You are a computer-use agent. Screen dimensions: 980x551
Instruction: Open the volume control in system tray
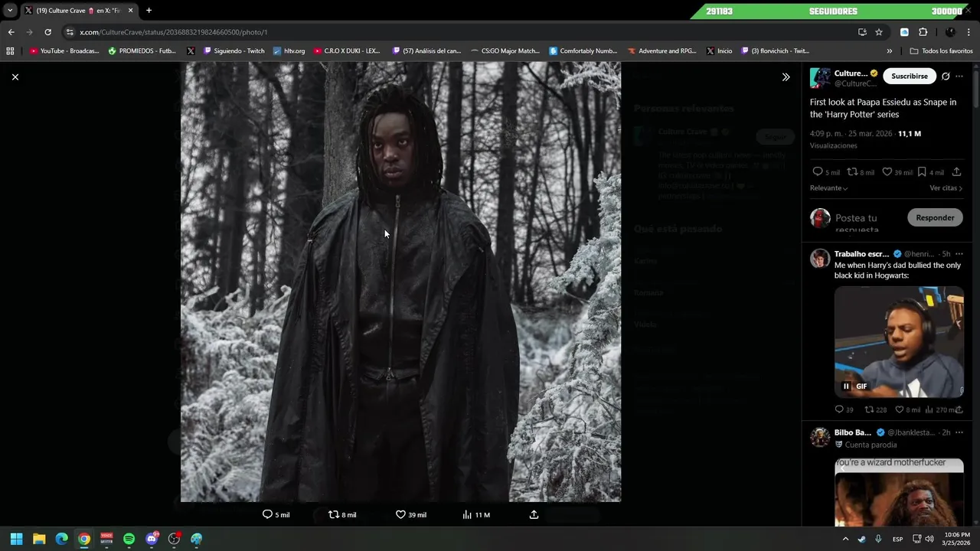(x=929, y=539)
